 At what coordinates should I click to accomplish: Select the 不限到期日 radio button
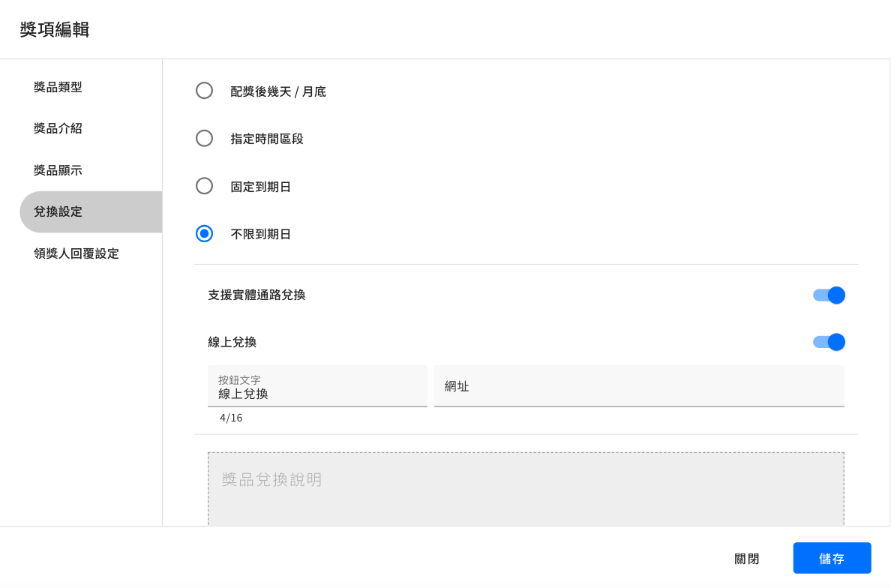(204, 234)
